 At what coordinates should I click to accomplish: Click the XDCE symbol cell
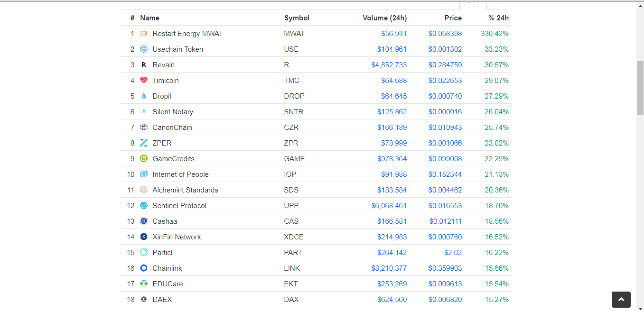coord(294,237)
